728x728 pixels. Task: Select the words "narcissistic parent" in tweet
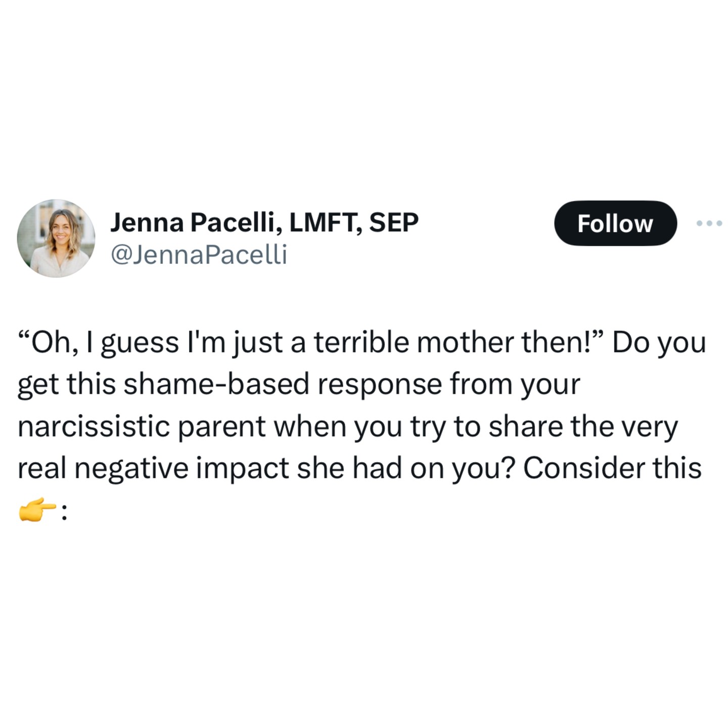[142, 426]
